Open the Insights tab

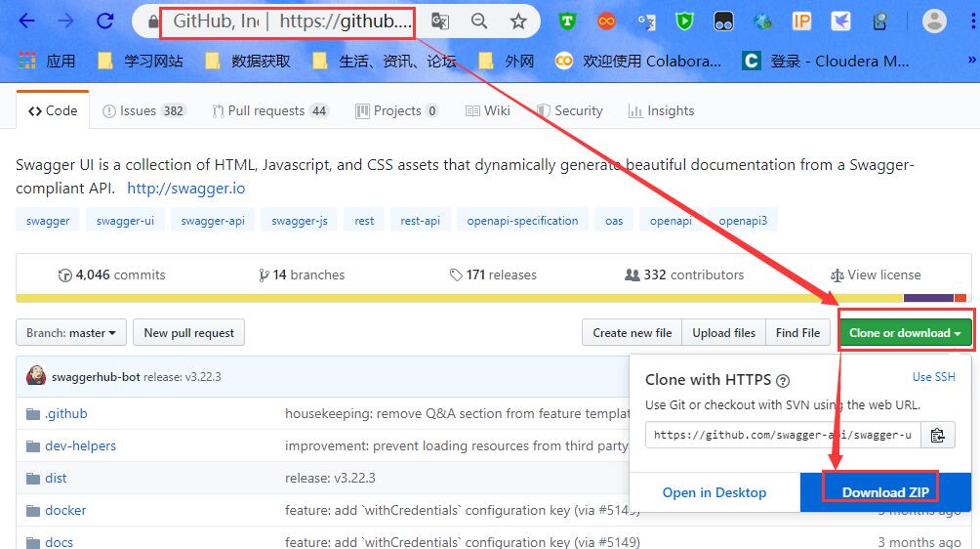click(661, 110)
